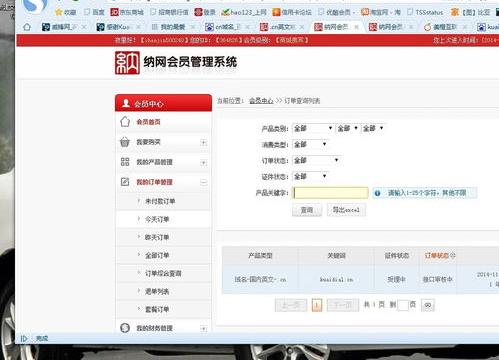The width and height of the screenshot is (499, 360).
Task: Switch to the .cn域名 tab
Action: click(223, 27)
